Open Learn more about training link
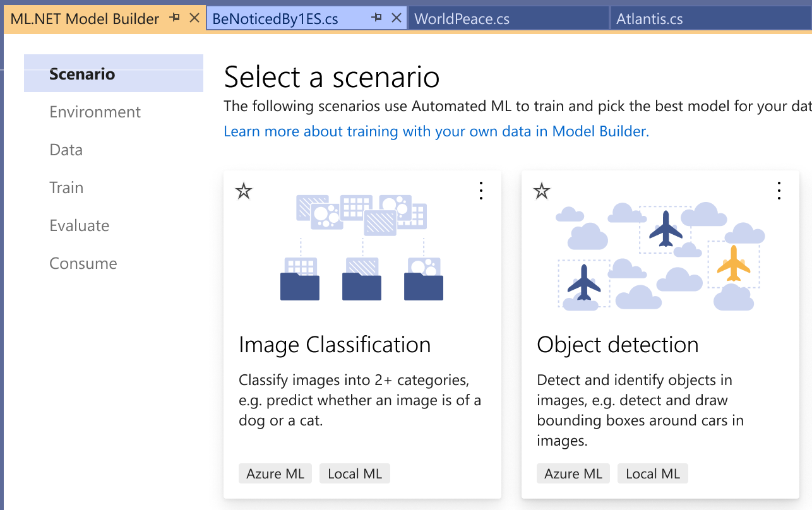Viewport: 812px width, 510px height. pyautogui.click(x=436, y=131)
